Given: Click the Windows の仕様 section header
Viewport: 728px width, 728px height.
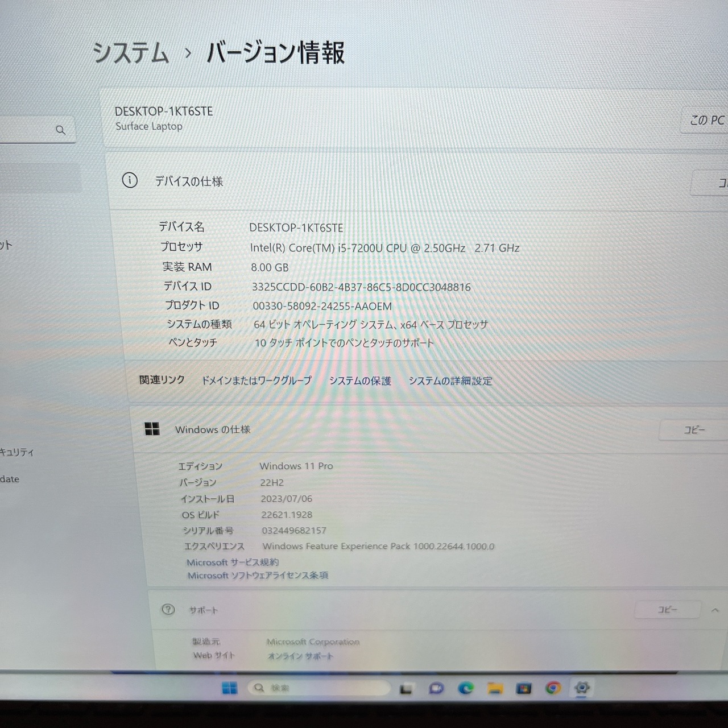Looking at the screenshot, I should [213, 429].
